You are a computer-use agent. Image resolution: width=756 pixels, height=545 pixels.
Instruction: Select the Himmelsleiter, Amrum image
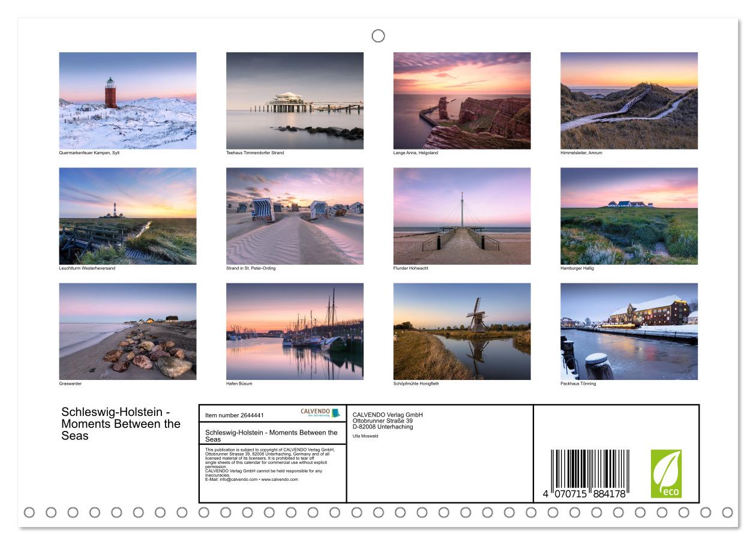(x=629, y=101)
